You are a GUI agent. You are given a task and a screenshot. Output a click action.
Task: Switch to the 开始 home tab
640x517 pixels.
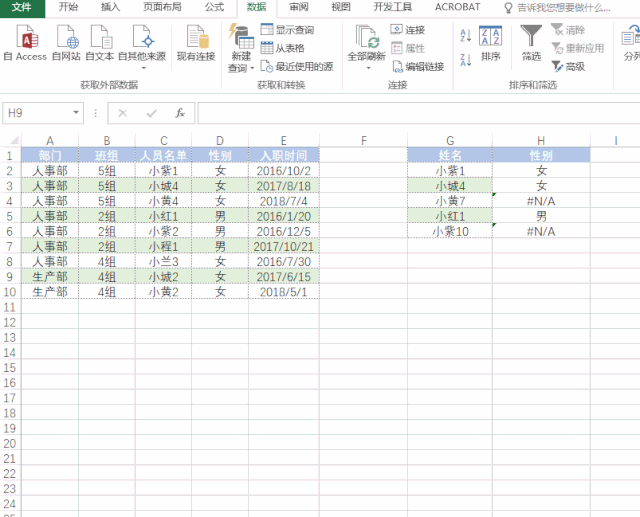click(x=68, y=7)
